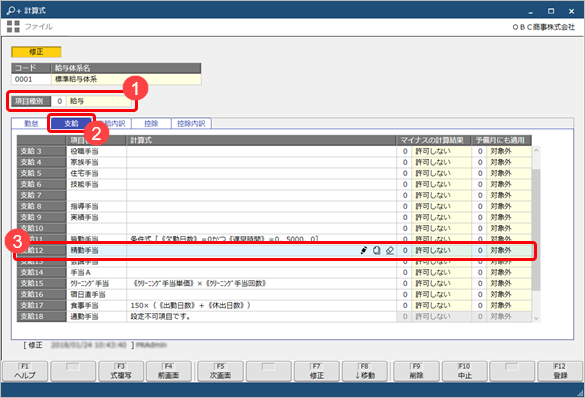This screenshot has width=585, height=398.
Task: Select the 支給 4 row header
Action: click(x=42, y=162)
